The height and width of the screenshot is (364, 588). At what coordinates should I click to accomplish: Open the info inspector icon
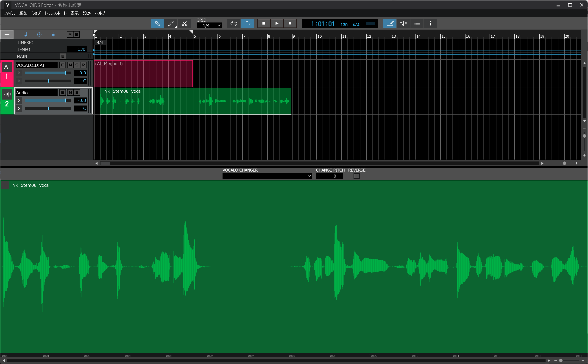pyautogui.click(x=430, y=24)
